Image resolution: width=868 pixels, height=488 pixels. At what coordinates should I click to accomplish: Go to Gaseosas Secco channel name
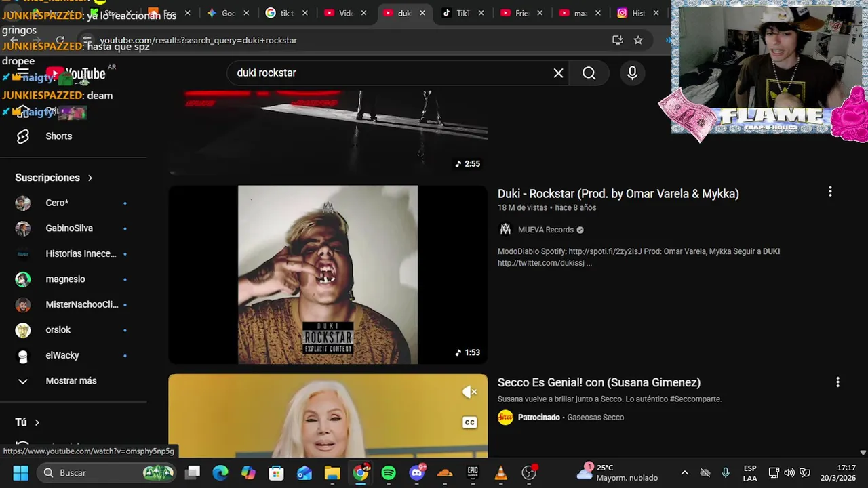(595, 418)
